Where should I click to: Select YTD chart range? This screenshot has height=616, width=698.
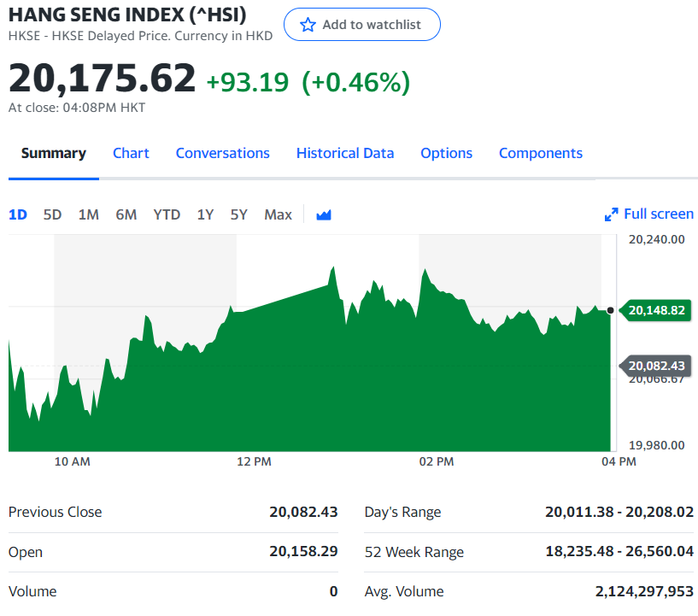167,215
